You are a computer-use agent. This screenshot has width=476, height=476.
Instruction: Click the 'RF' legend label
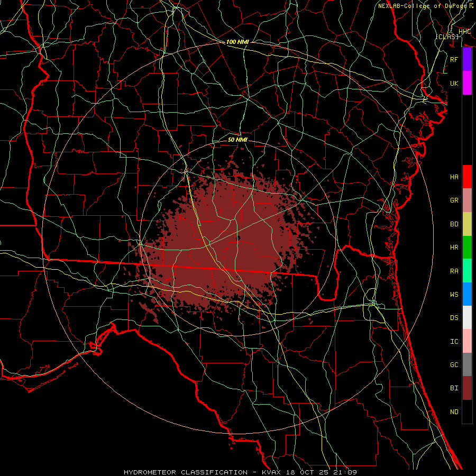click(454, 59)
